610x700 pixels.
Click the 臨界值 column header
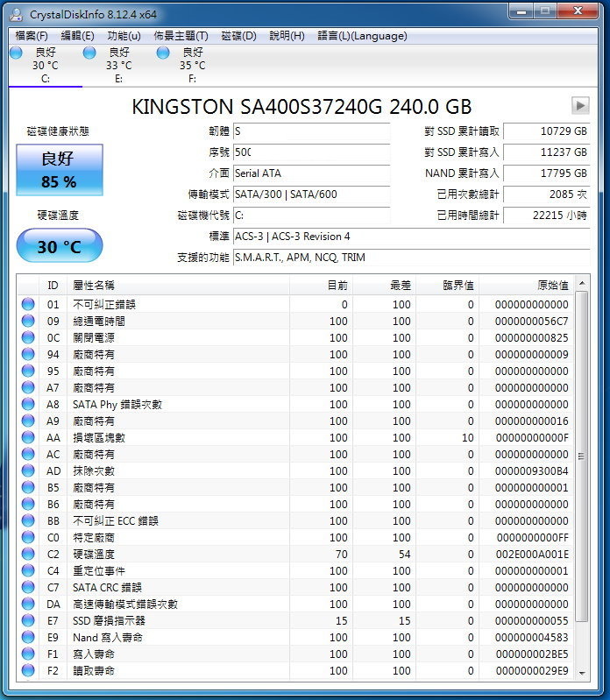tap(448, 286)
